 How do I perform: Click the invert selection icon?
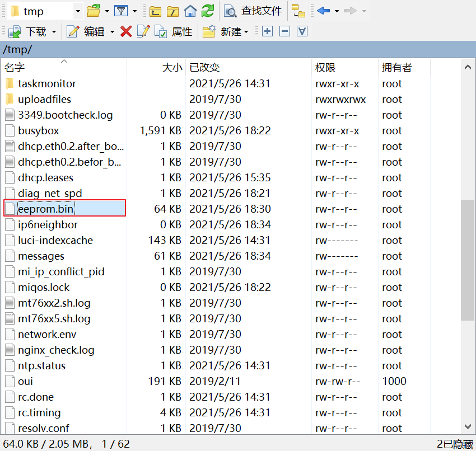pyautogui.click(x=302, y=31)
